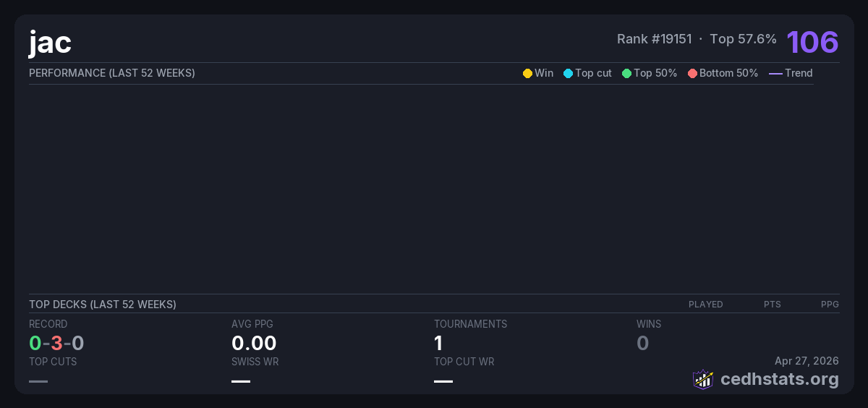The height and width of the screenshot is (408, 868).
Task: Click the 0-3-0 record value
Action: 56,343
